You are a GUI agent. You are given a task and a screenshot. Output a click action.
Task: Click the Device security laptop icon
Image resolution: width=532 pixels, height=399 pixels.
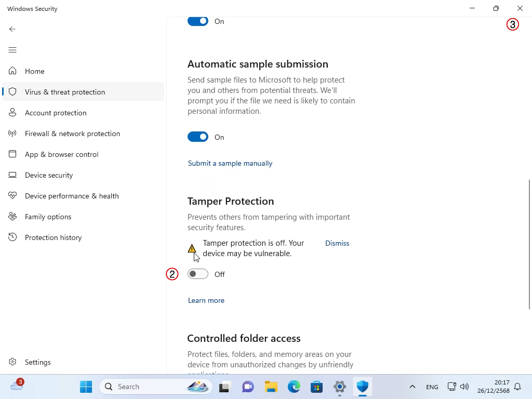pos(12,175)
